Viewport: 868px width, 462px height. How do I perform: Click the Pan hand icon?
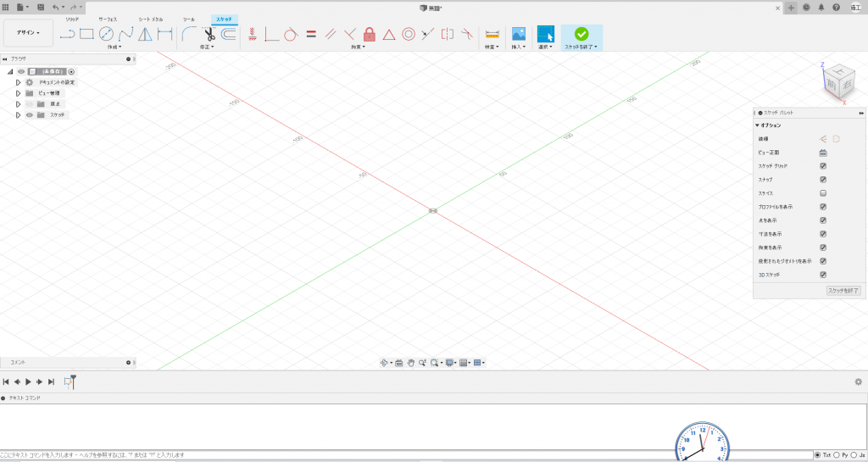pos(410,363)
